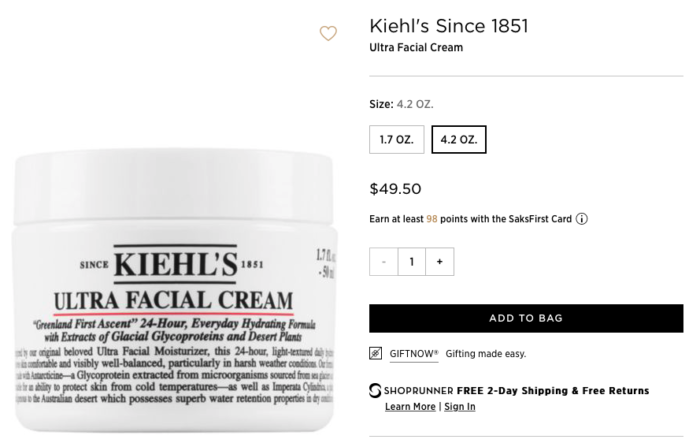Screen dimensions: 700x443
Task: Click the quantity number field
Action: pos(412,262)
